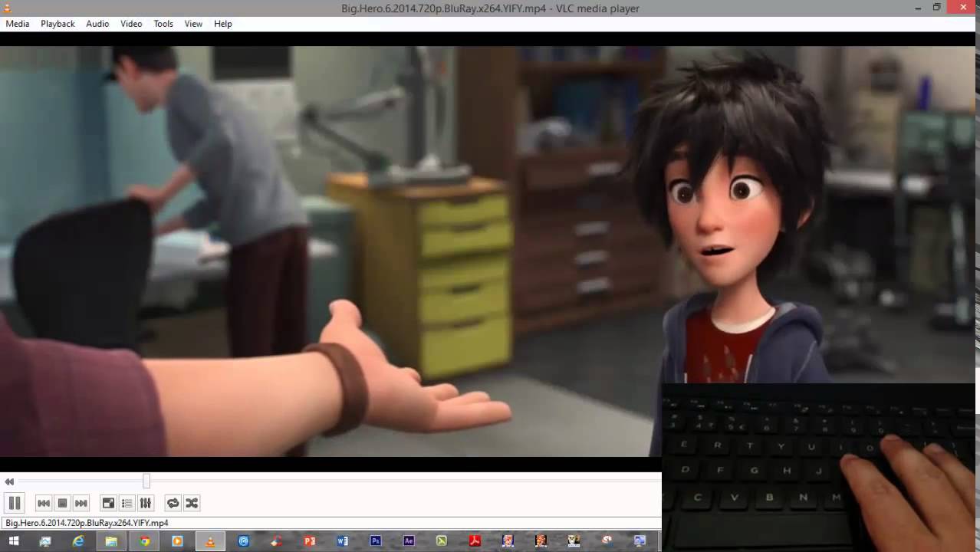The height and width of the screenshot is (552, 980).
Task: Open the green square taskbar icon
Action: click(441, 541)
